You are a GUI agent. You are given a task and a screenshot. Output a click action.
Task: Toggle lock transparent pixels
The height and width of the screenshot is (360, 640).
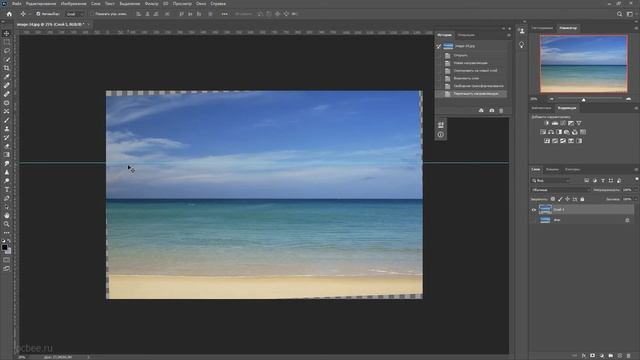(x=553, y=199)
